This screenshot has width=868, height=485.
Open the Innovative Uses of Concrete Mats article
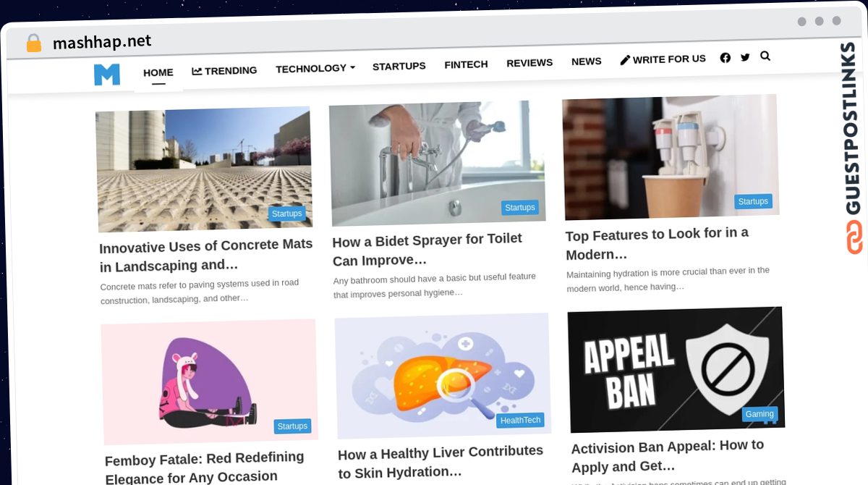click(x=206, y=255)
